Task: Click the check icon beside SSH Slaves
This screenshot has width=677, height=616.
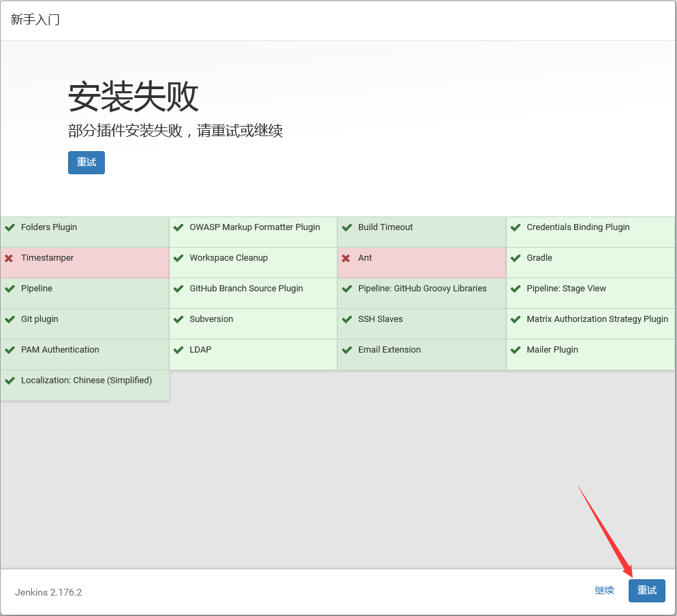Action: (347, 319)
